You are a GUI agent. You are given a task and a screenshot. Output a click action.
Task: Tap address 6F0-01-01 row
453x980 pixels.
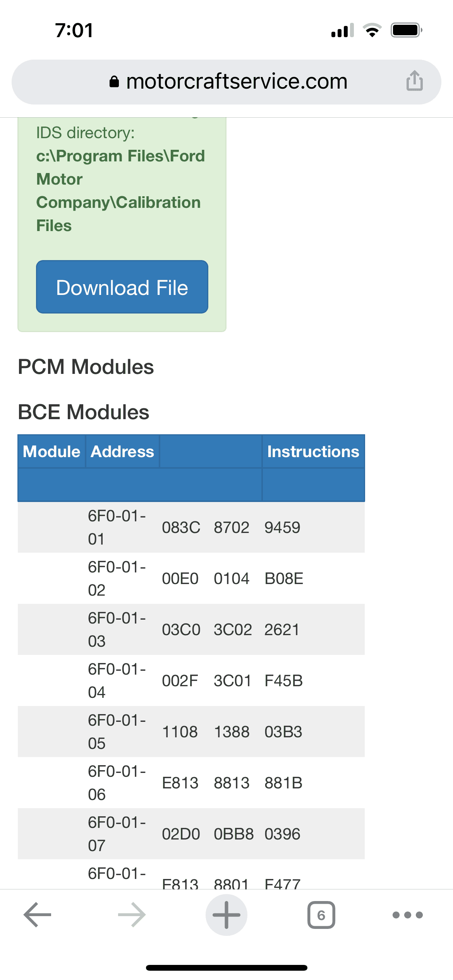pyautogui.click(x=191, y=527)
